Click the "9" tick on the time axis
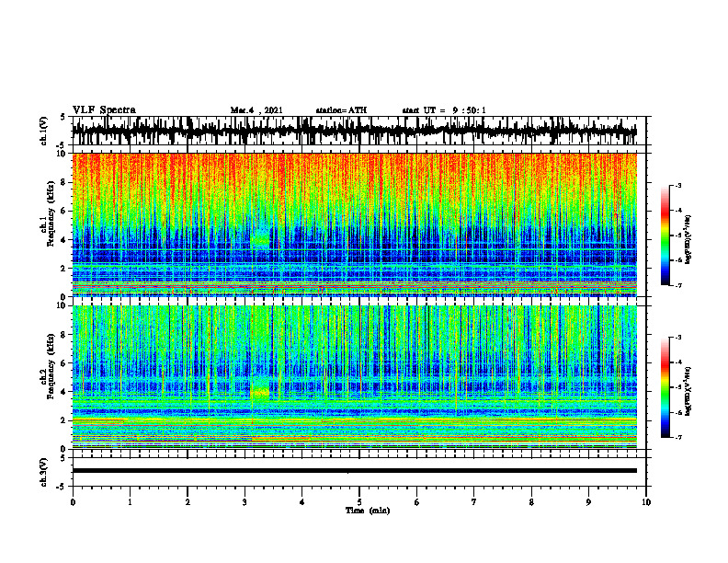The image size is (728, 563). pos(588,502)
